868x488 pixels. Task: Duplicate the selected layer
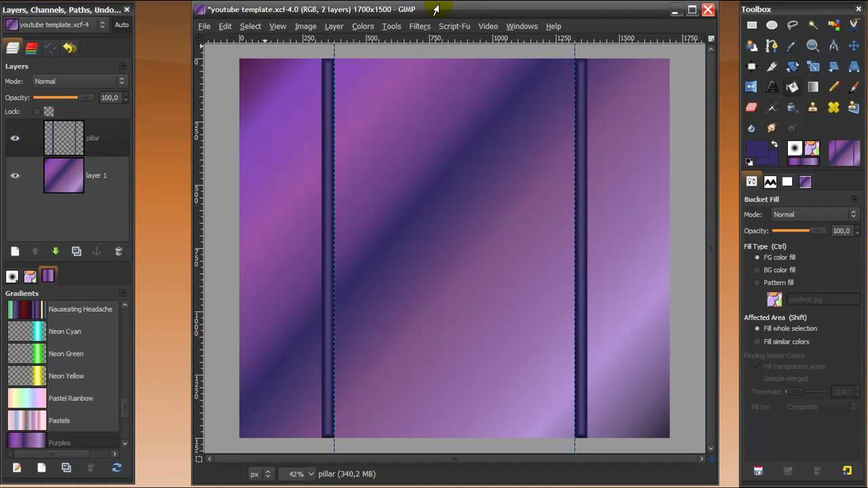click(77, 251)
